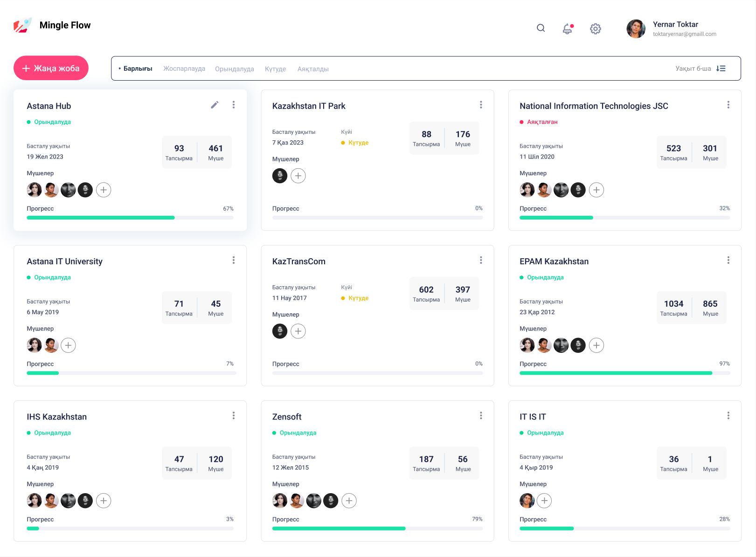Select the first member avatar in Astana Hub

coord(34,190)
